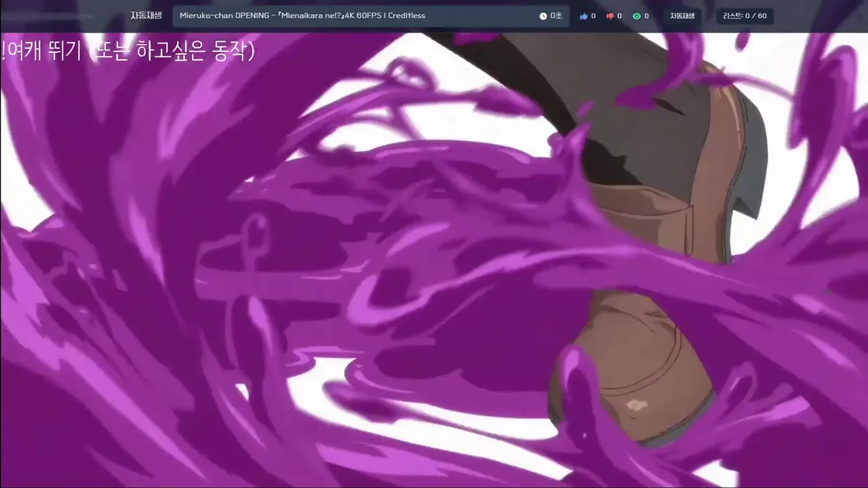The height and width of the screenshot is (488, 868).
Task: Click the clock timer icon
Action: coord(543,16)
